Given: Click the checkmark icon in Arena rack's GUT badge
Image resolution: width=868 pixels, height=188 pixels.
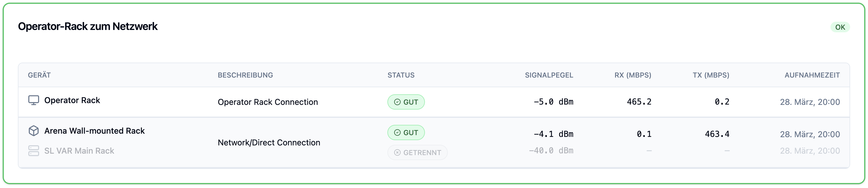Looking at the screenshot, I should tap(397, 133).
